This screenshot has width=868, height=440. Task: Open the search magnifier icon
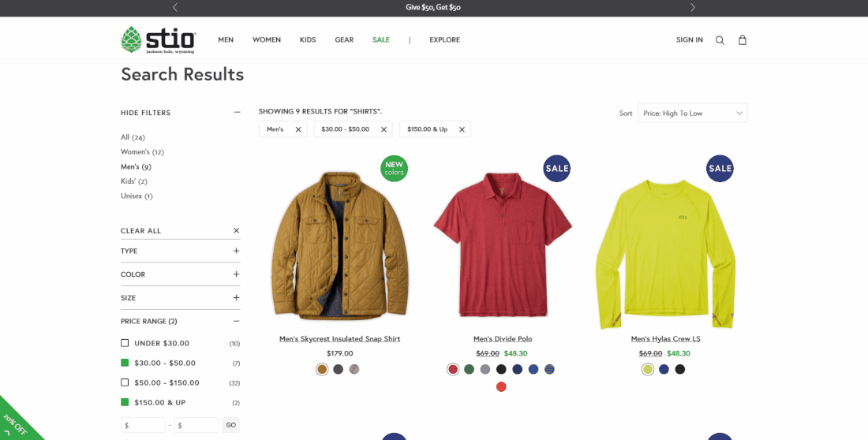pyautogui.click(x=720, y=40)
